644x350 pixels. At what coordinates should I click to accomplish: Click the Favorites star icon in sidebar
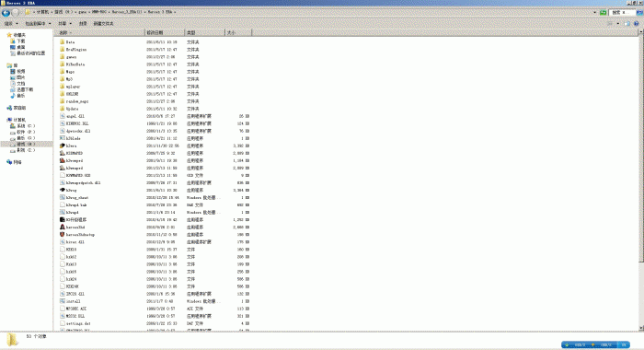pyautogui.click(x=9, y=35)
